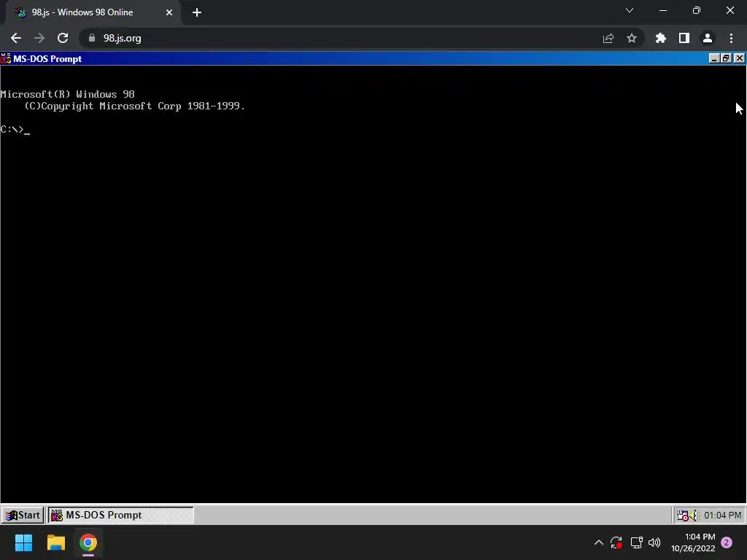Share this page icon in address bar
Screen dimensions: 747x560
point(608,38)
